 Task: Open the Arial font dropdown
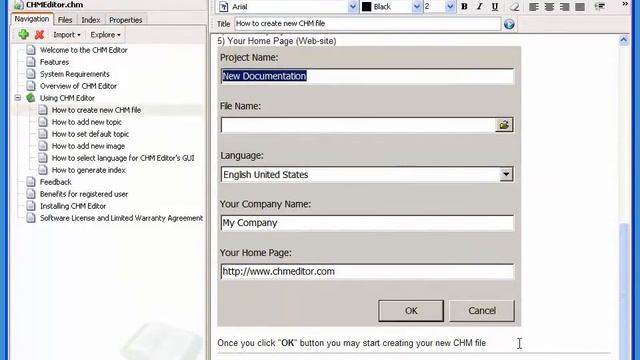click(x=353, y=7)
